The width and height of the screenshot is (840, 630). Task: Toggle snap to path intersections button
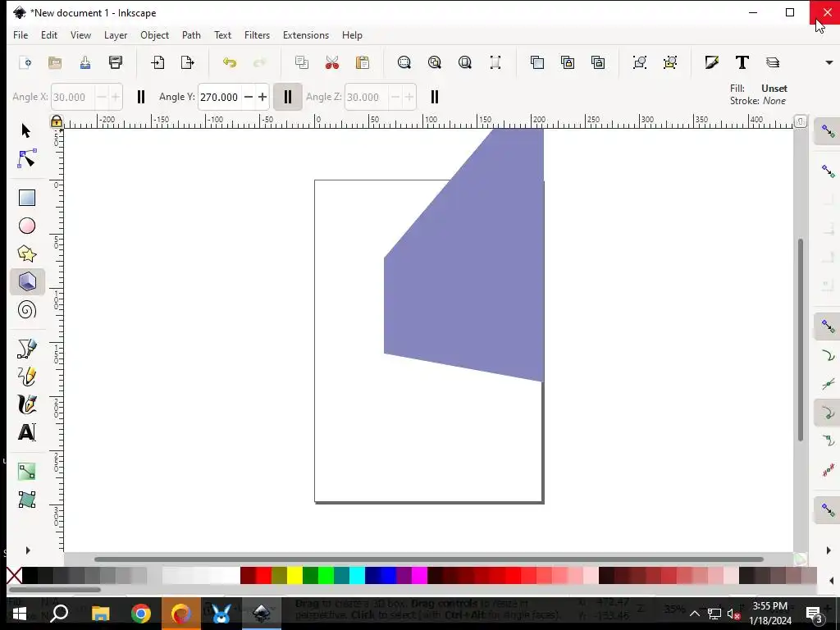(829, 385)
